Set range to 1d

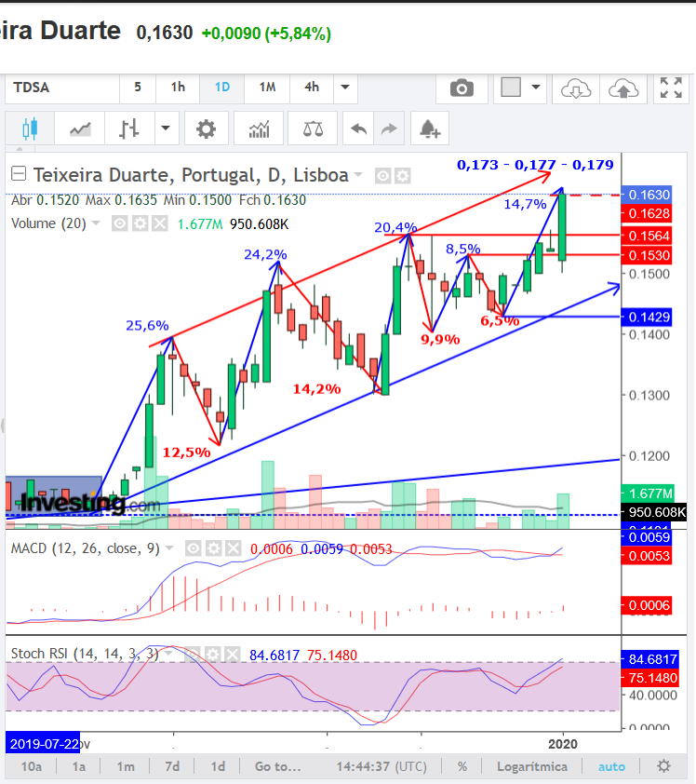(218, 766)
